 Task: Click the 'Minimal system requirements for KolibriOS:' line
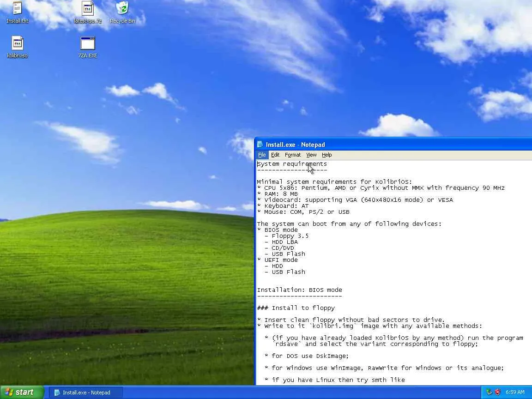pos(334,182)
